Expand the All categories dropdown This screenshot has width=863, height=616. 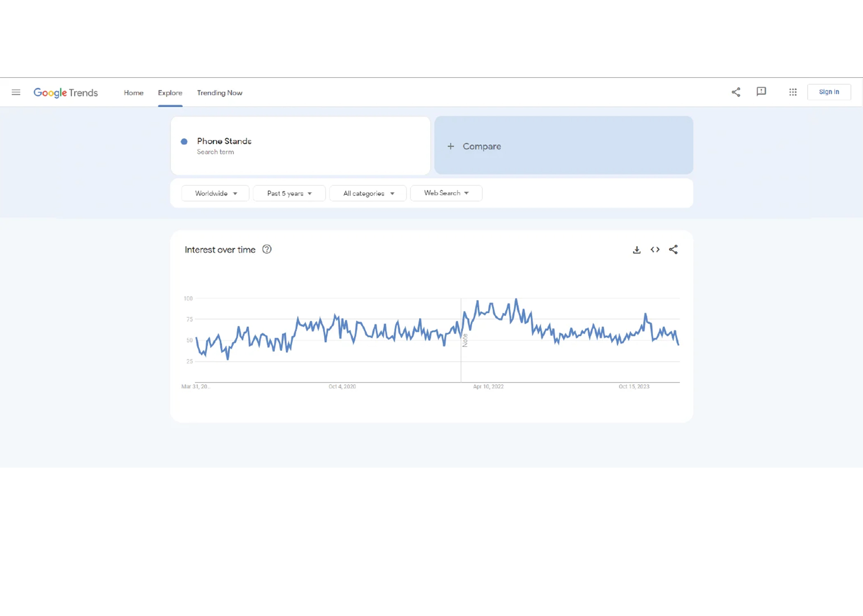[368, 193]
